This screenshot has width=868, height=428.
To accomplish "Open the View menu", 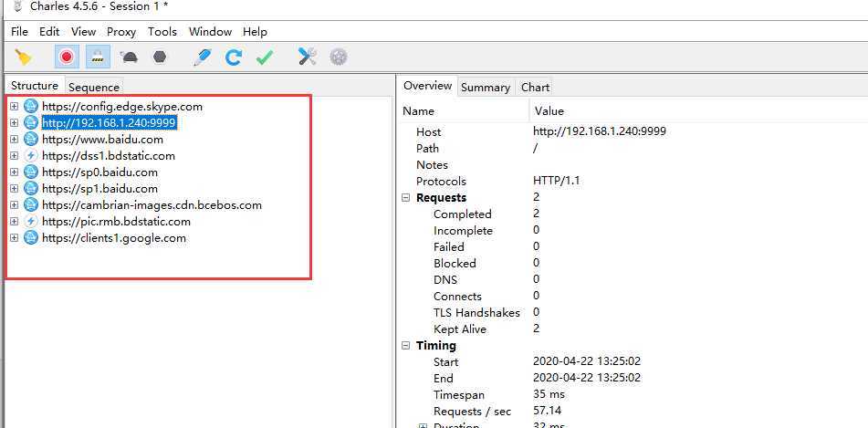I will [84, 32].
